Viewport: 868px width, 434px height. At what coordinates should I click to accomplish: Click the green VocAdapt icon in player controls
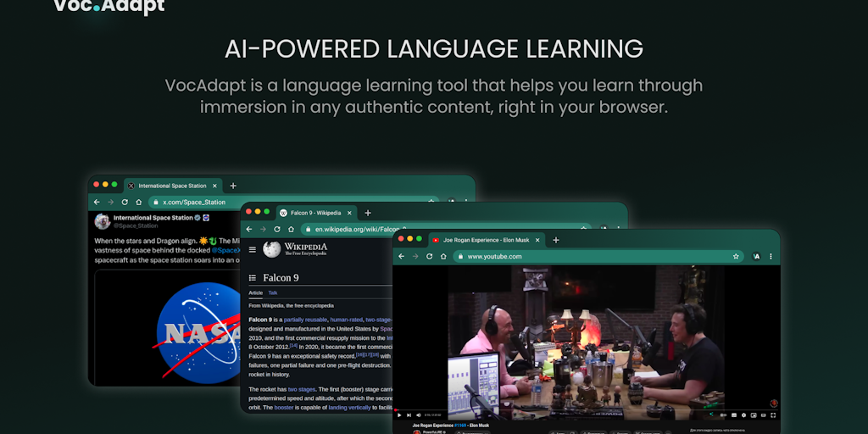click(x=711, y=415)
